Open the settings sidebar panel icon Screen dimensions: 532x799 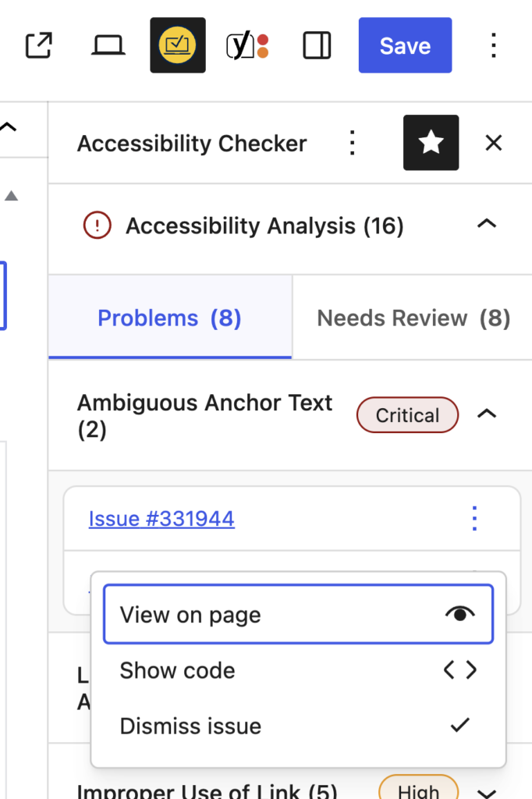[317, 45]
